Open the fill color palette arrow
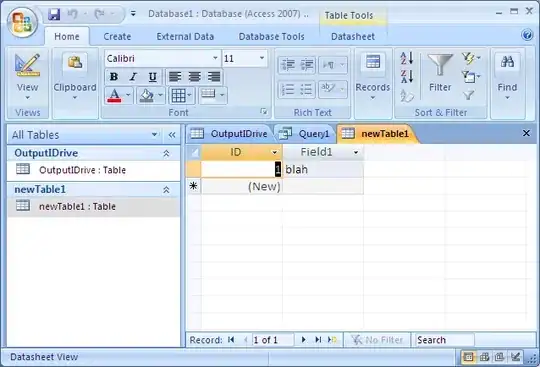Image resolution: width=540 pixels, height=367 pixels. coord(160,95)
